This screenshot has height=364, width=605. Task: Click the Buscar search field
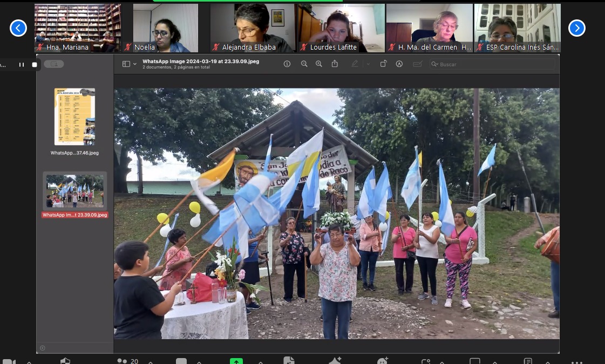point(492,64)
